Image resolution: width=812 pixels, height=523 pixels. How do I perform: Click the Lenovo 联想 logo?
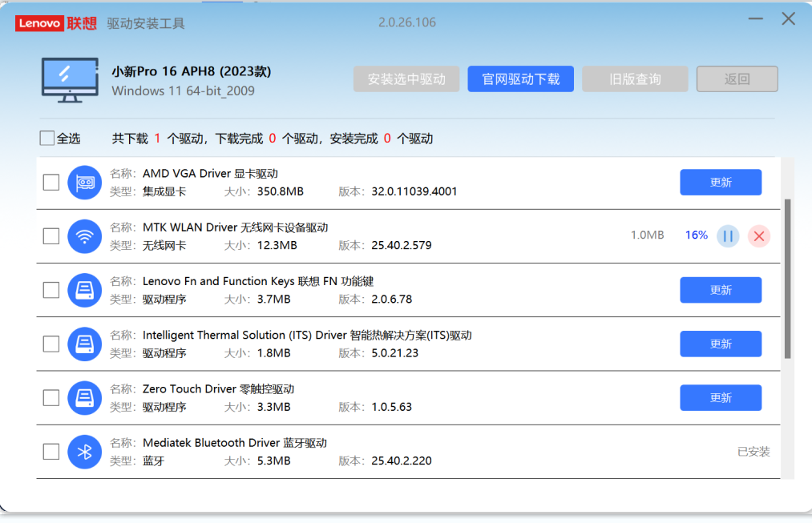point(56,23)
